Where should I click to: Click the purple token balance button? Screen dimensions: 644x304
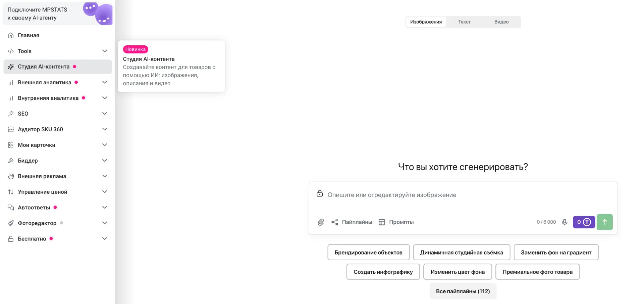584,222
